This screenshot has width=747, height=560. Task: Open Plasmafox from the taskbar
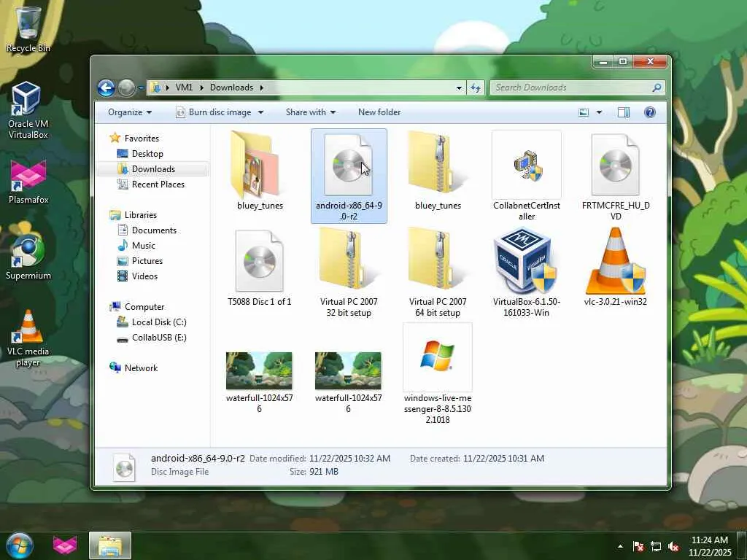65,545
